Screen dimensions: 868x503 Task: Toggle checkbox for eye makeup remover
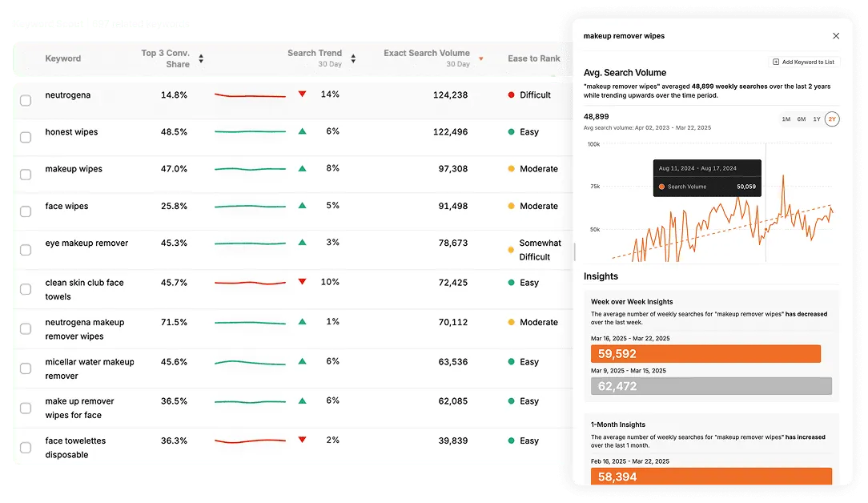tap(26, 251)
